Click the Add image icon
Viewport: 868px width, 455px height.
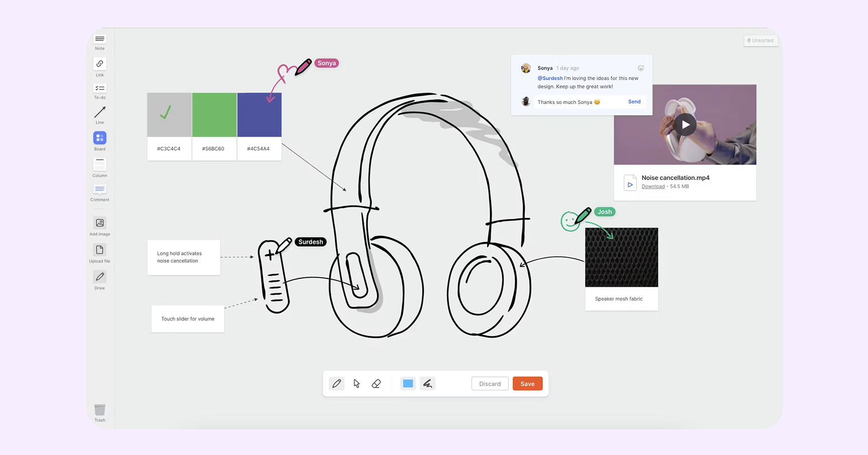[100, 223]
